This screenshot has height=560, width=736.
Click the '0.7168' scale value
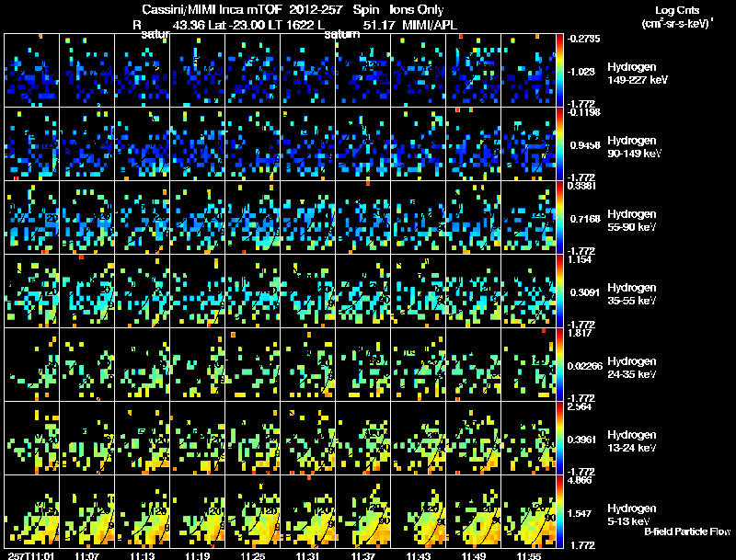coord(585,219)
